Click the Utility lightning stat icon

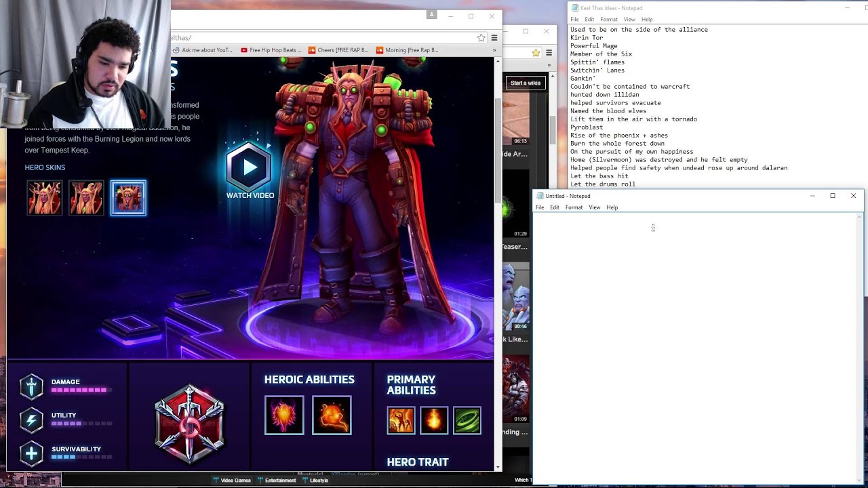[31, 420]
